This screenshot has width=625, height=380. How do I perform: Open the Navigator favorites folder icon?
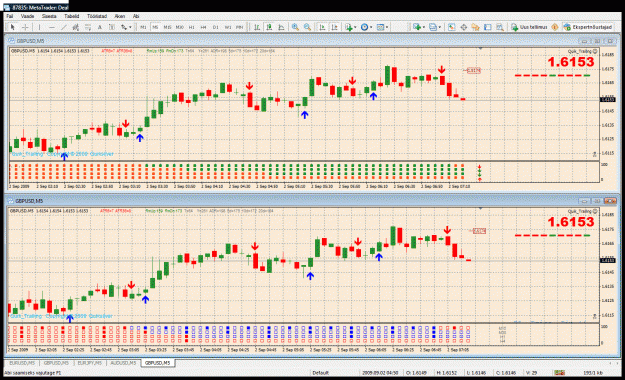[476, 27]
